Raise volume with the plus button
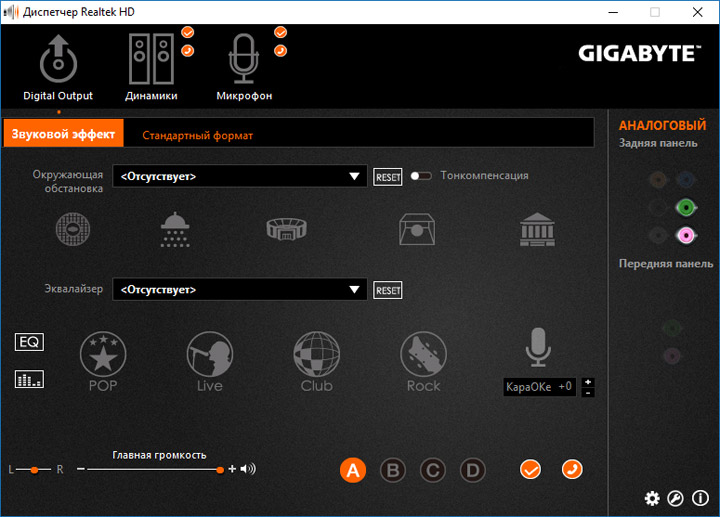 pyautogui.click(x=232, y=469)
